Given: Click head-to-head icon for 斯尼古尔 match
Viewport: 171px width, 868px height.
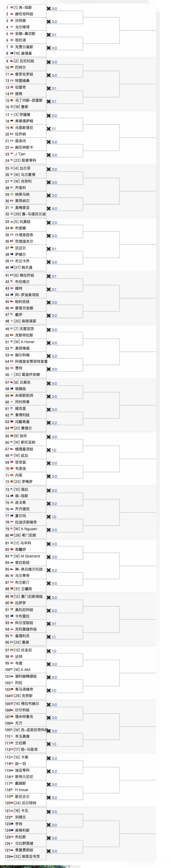Looking at the screenshot, I should [x=49, y=798].
